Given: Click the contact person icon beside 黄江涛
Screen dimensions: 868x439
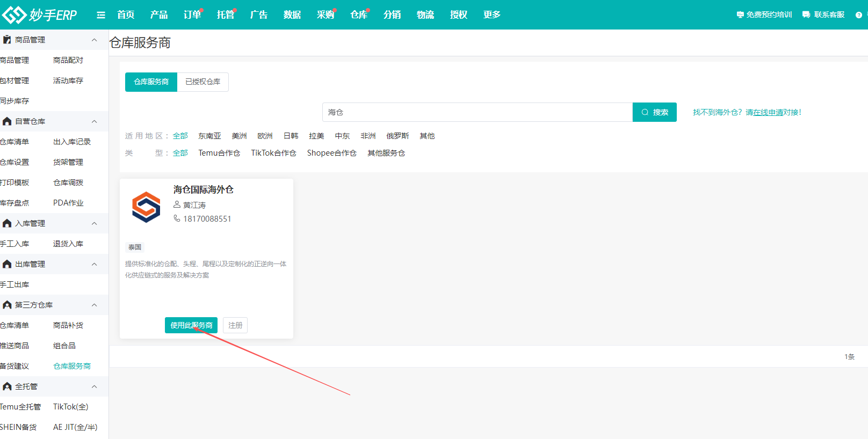Looking at the screenshot, I should point(177,204).
